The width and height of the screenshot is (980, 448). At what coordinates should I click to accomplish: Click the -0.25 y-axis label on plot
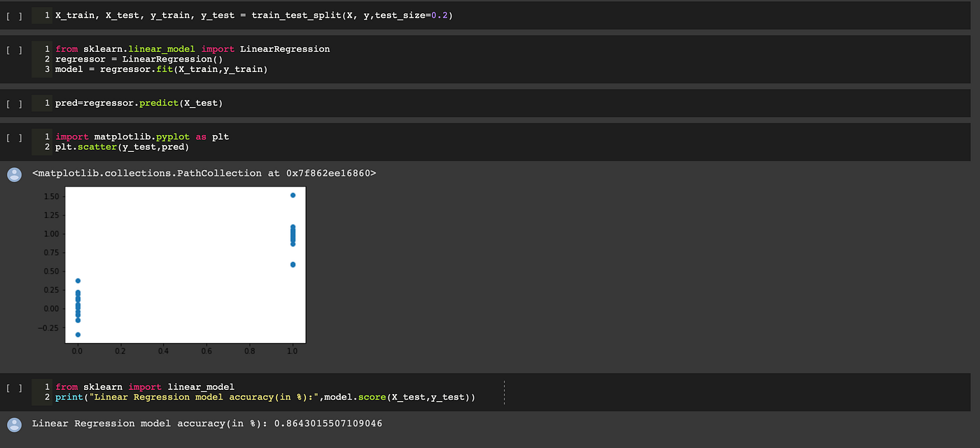point(48,328)
